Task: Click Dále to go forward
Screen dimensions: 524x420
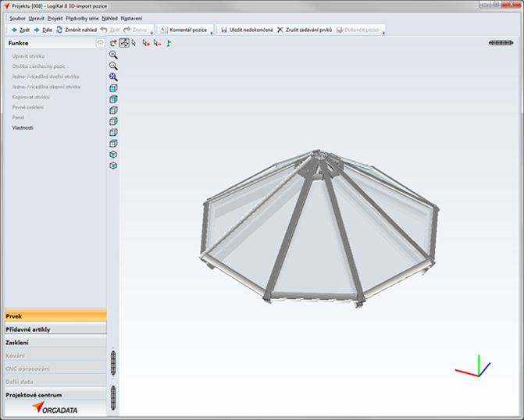Action: coord(43,30)
